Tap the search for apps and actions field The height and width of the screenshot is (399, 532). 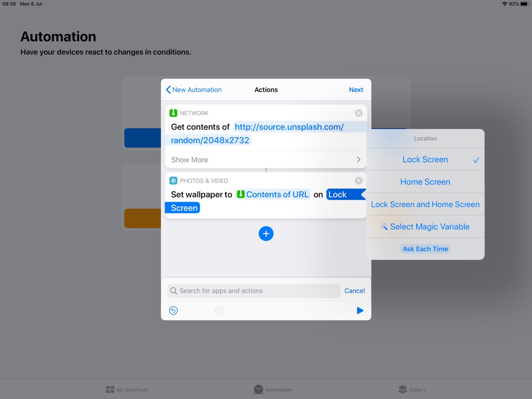click(253, 291)
